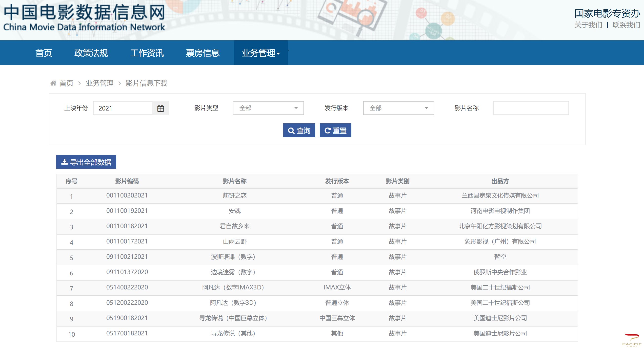The width and height of the screenshot is (644, 349).
Task: Select the 阿凡达（数字IMAX3D） table row
Action: (x=233, y=287)
